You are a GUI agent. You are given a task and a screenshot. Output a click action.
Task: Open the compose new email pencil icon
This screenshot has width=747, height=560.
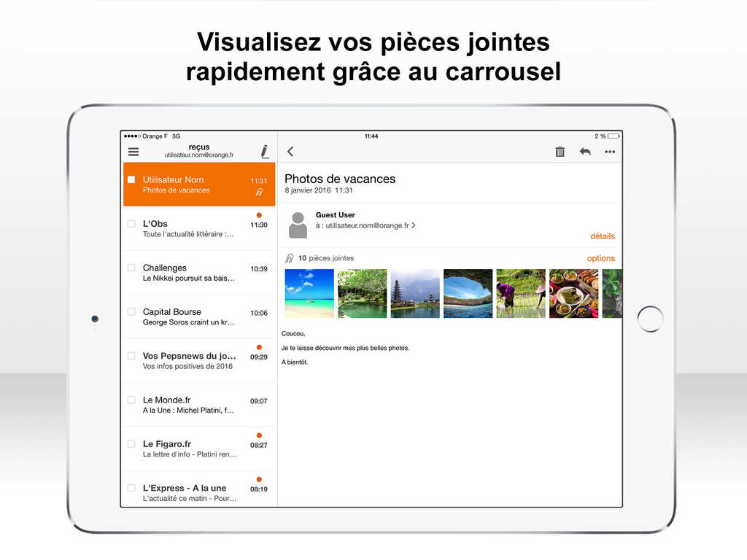[265, 151]
